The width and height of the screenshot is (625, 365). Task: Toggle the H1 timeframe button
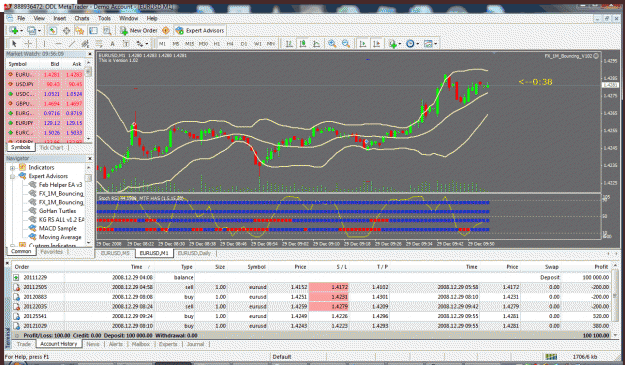point(217,44)
